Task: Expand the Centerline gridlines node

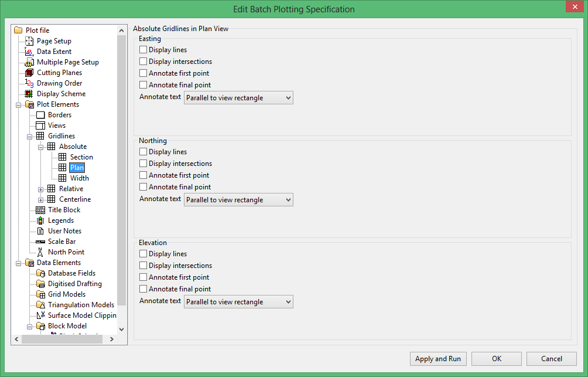Action: (41, 199)
